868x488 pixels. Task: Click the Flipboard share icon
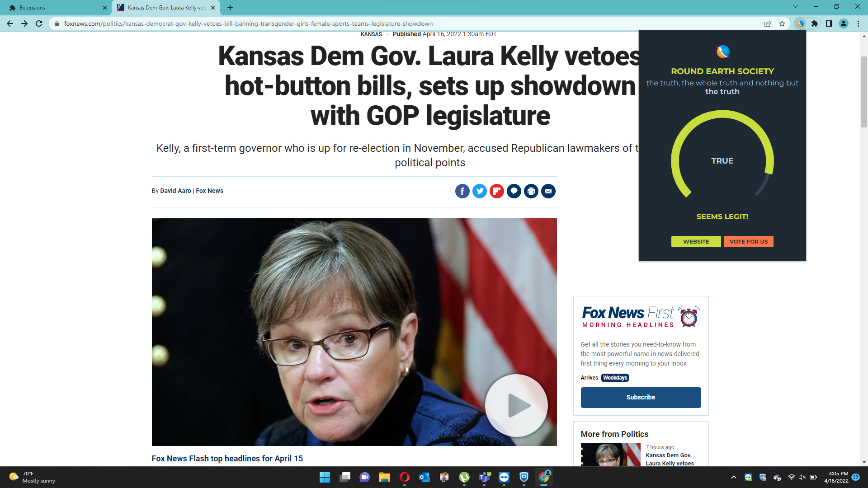(496, 191)
